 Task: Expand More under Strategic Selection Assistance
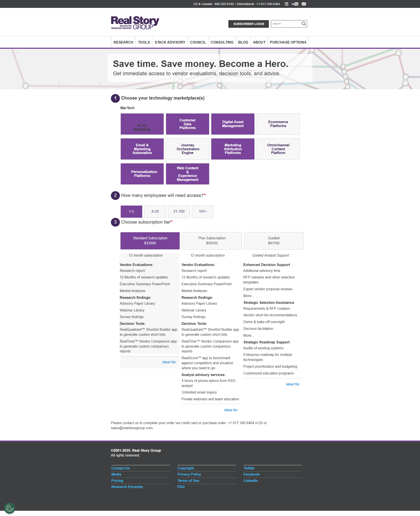[x=248, y=335]
